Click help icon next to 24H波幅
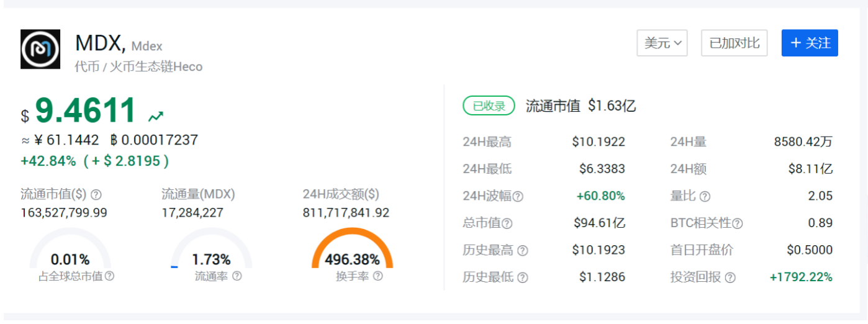Image resolution: width=868 pixels, height=324 pixels. click(518, 196)
